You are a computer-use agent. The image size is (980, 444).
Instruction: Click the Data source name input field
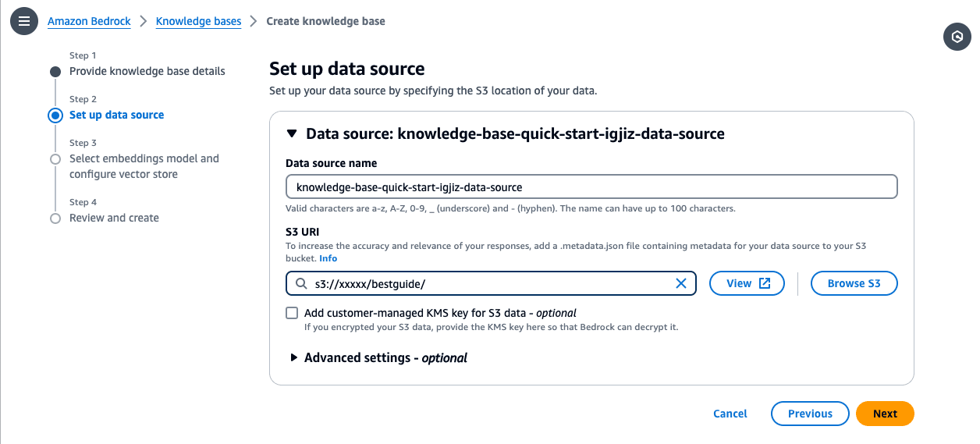tap(591, 187)
